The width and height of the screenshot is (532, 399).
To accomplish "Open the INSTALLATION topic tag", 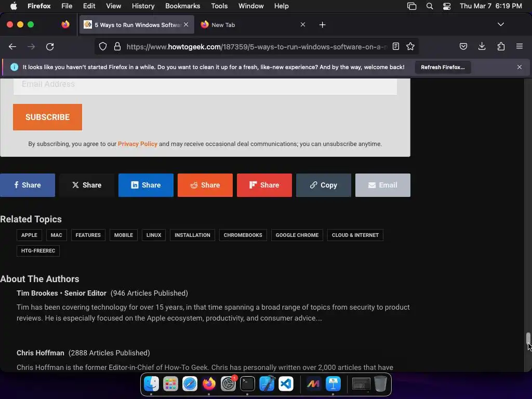I will [x=192, y=235].
